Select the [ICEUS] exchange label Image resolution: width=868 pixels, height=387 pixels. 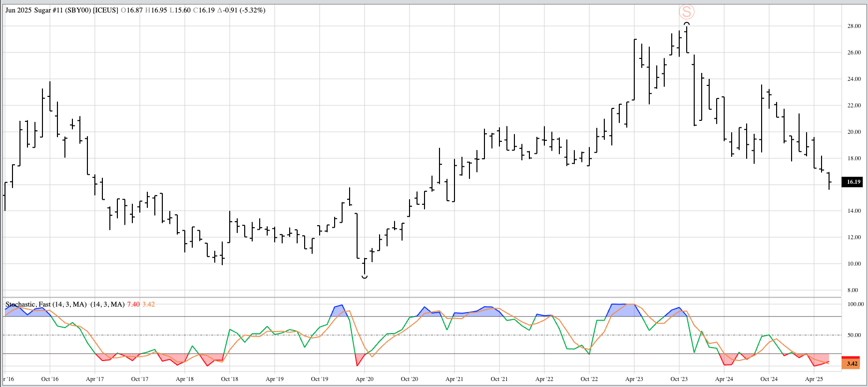(105, 10)
